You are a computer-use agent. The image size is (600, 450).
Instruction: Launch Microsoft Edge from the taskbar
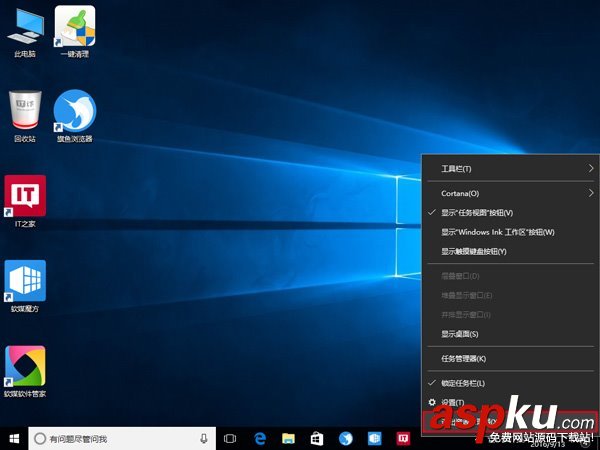260,439
